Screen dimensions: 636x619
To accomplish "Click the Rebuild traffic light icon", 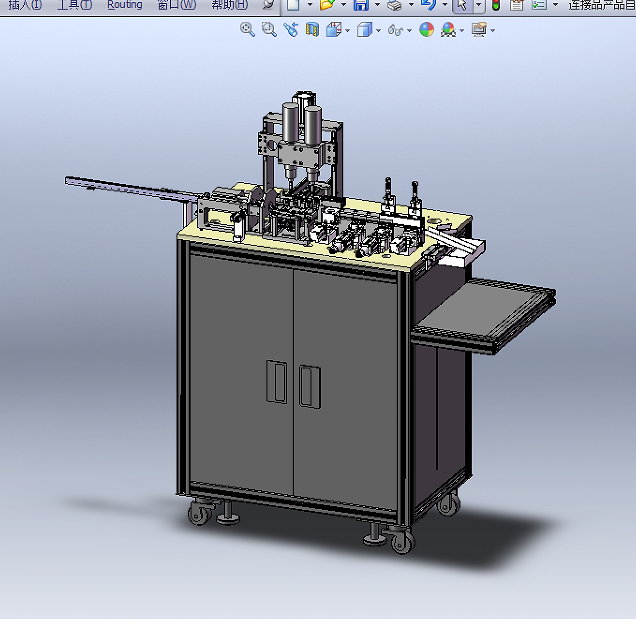I will pyautogui.click(x=495, y=5).
